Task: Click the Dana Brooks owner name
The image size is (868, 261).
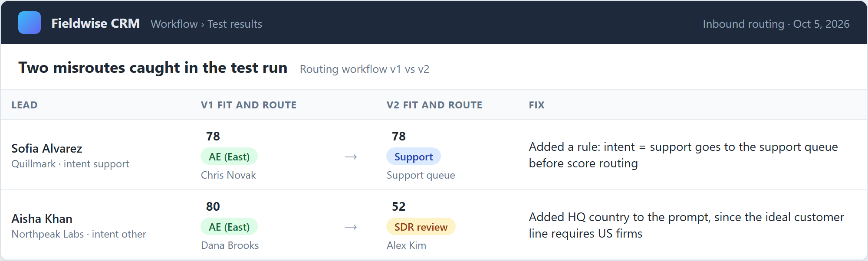Action: point(230,245)
